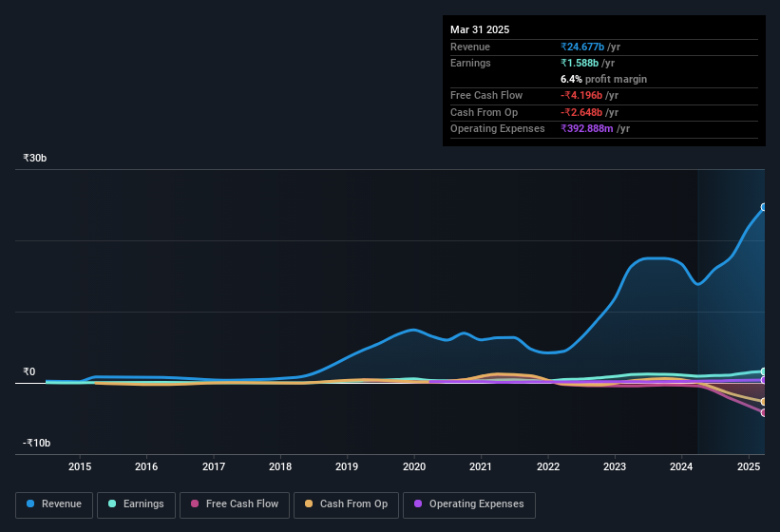Toggle the Free Cash Flow legend button

235,504
